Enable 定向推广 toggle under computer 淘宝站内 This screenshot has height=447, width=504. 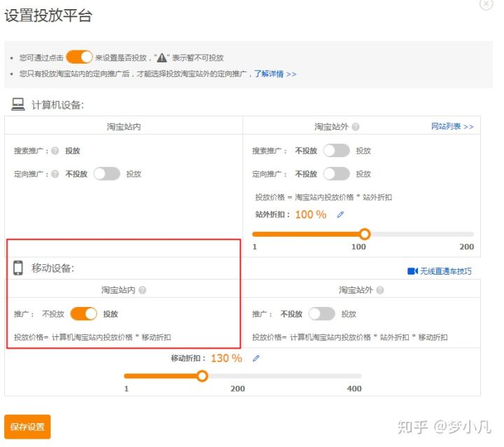(107, 174)
